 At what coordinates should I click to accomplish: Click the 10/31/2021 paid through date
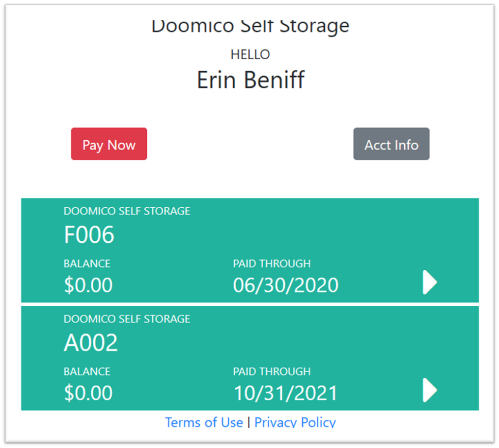[x=286, y=393]
